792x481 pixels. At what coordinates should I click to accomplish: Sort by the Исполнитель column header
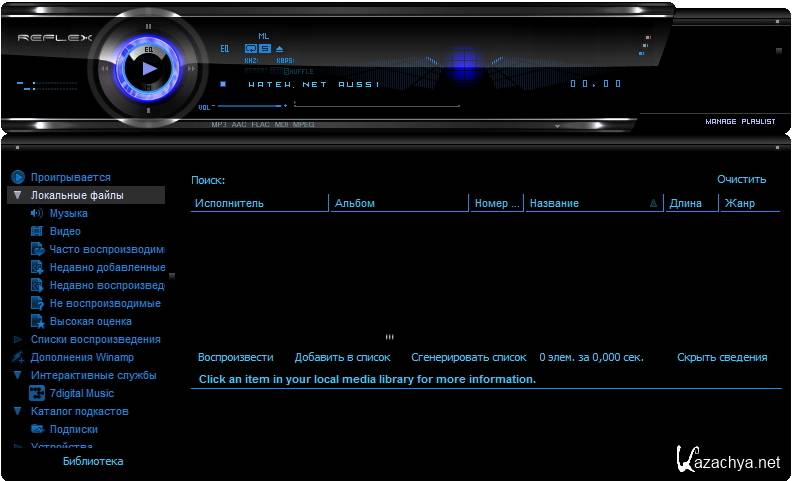point(259,203)
